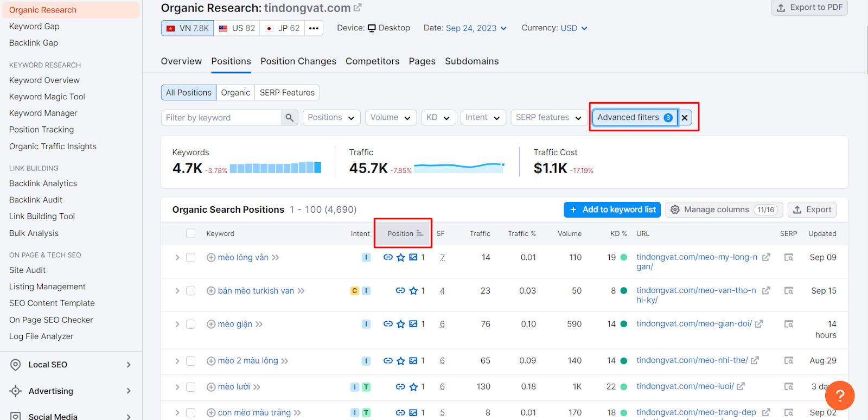
Task: Open meo-nhi-the URL external link icon
Action: pos(755,360)
